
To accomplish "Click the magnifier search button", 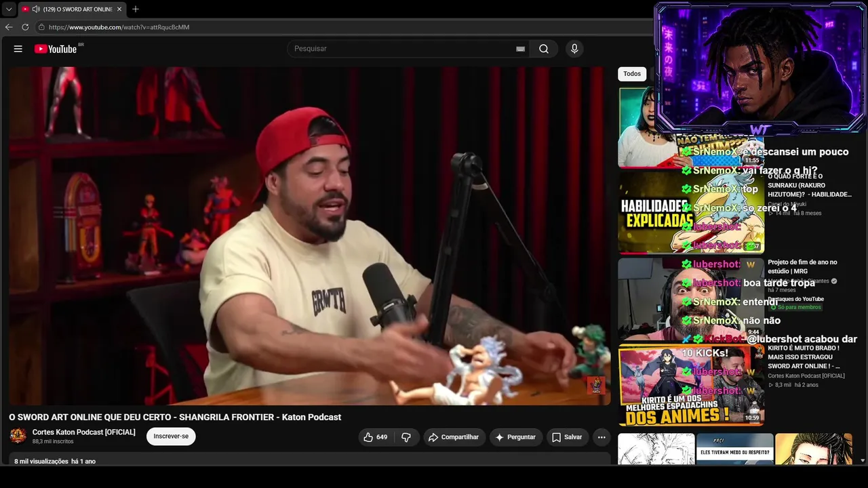I will click(544, 49).
